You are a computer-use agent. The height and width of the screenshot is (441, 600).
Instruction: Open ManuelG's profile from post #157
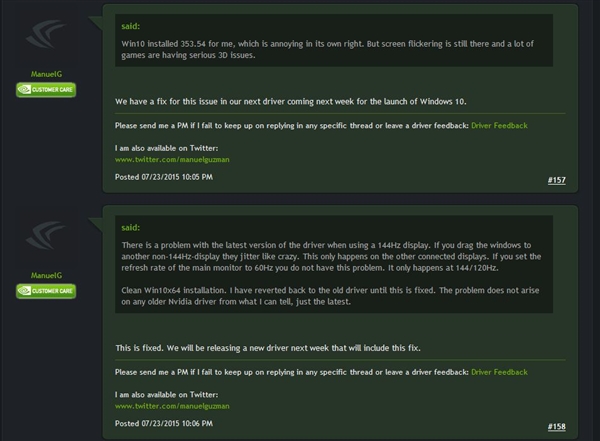click(x=44, y=74)
